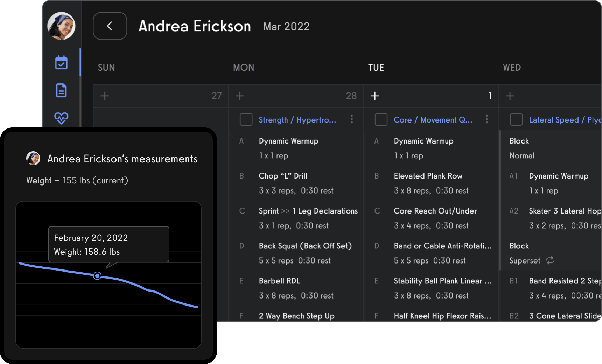
Task: Open the Core / Movement workout link
Action: [x=433, y=120]
